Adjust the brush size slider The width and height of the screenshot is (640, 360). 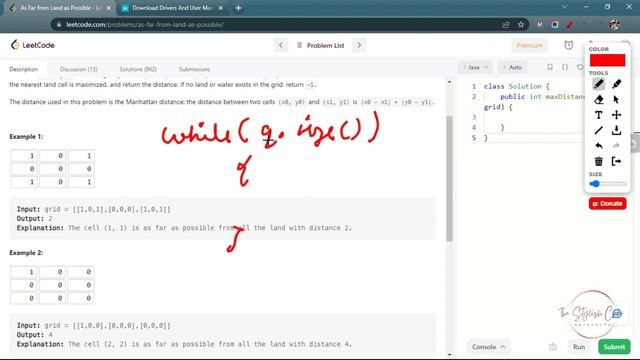click(608, 184)
